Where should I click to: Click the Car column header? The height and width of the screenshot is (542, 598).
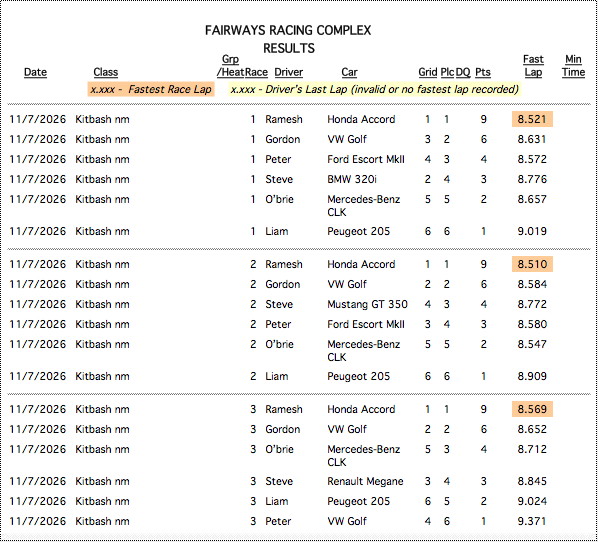(349, 72)
